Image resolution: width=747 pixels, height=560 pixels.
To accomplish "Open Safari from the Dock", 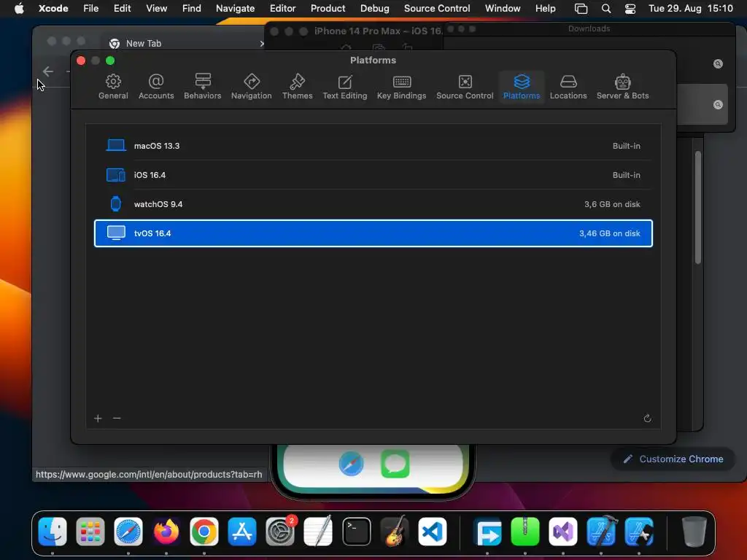I will (x=128, y=532).
